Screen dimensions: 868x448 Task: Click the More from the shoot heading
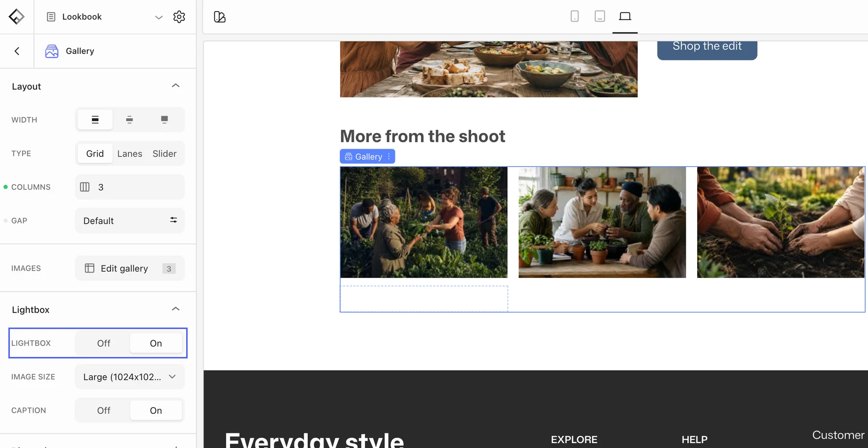(x=422, y=136)
